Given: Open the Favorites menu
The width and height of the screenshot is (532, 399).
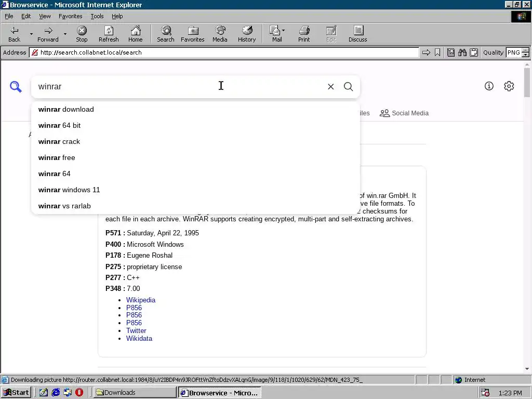Looking at the screenshot, I should [x=70, y=16].
